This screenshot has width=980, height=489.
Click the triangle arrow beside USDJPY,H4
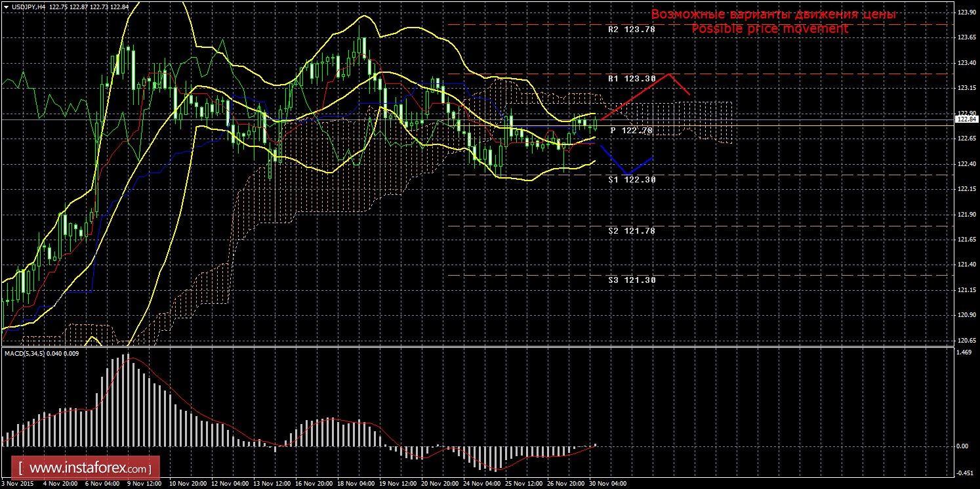click(x=5, y=6)
